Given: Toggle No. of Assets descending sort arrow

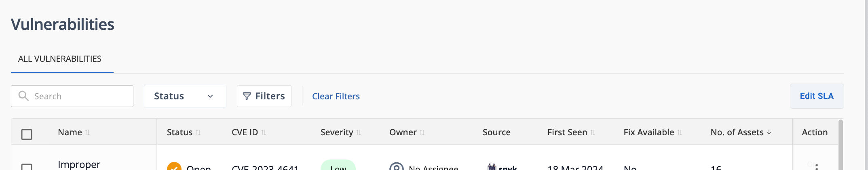Looking at the screenshot, I should 769,132.
